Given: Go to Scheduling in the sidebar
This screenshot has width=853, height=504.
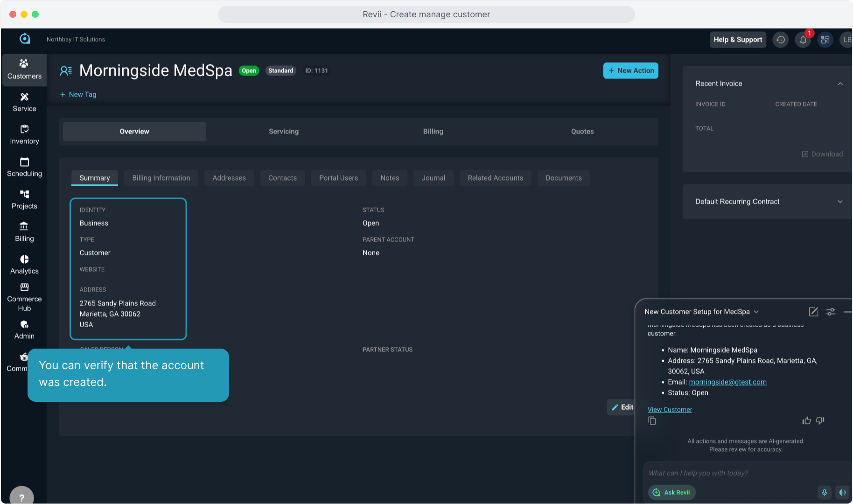Looking at the screenshot, I should [24, 167].
